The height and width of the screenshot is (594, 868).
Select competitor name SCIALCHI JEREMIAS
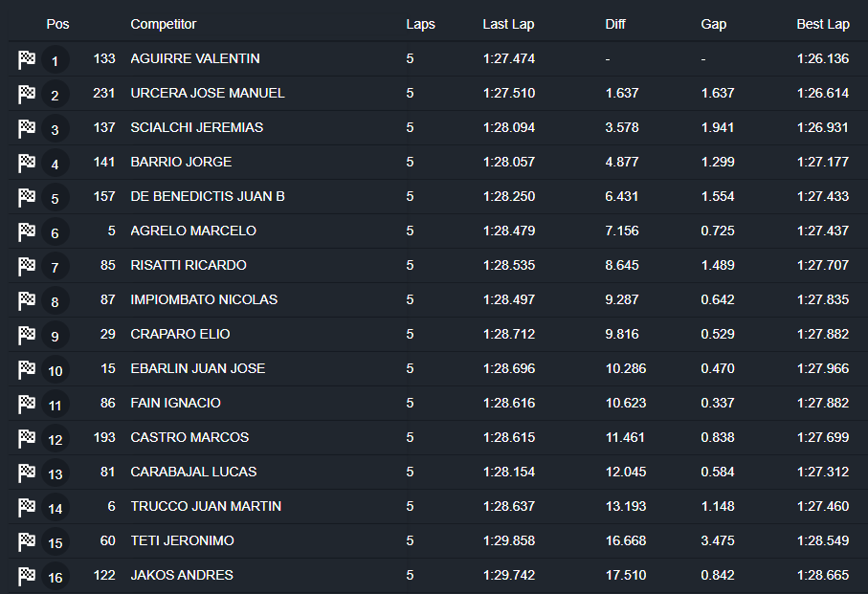(196, 127)
